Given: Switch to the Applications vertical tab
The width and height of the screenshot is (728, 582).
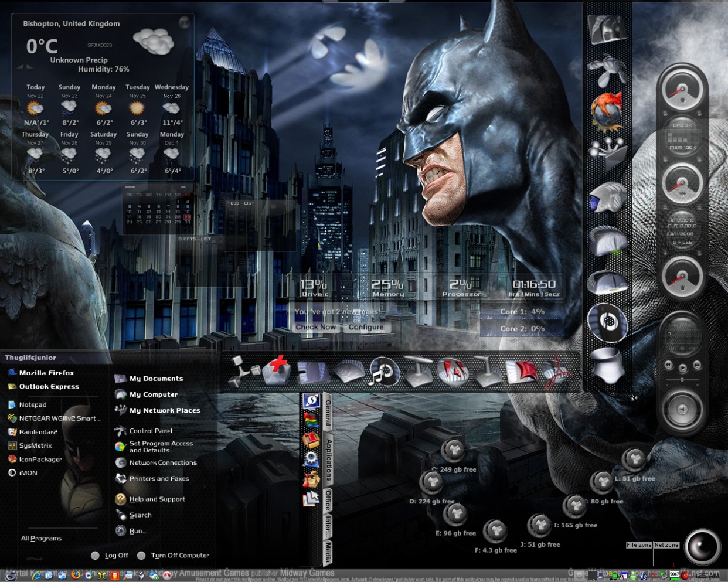Looking at the screenshot, I should [x=328, y=460].
